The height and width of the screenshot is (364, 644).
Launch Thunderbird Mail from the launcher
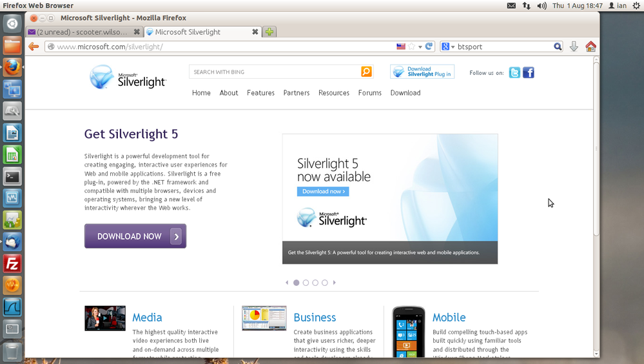[12, 242]
